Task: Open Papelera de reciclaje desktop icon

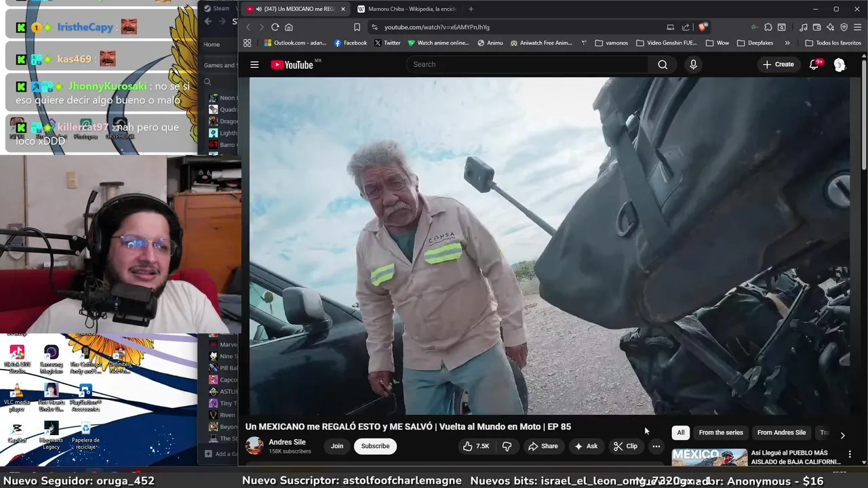Action: point(85,436)
